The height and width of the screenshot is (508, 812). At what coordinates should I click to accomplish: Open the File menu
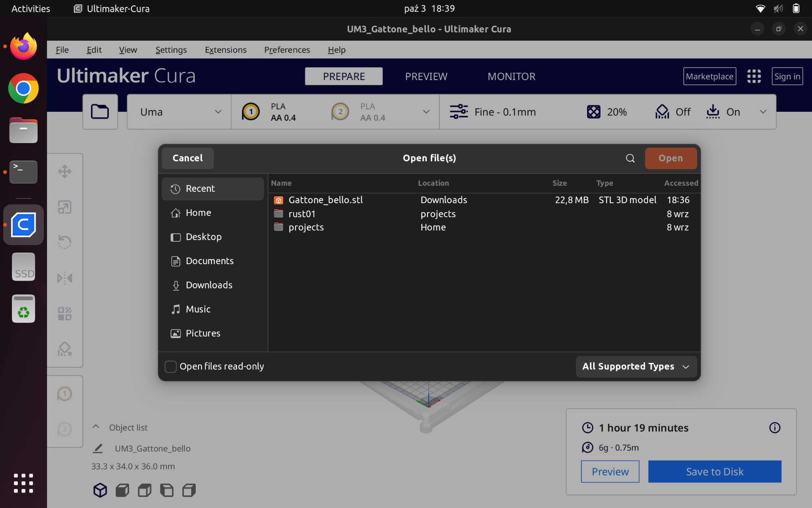(62, 50)
